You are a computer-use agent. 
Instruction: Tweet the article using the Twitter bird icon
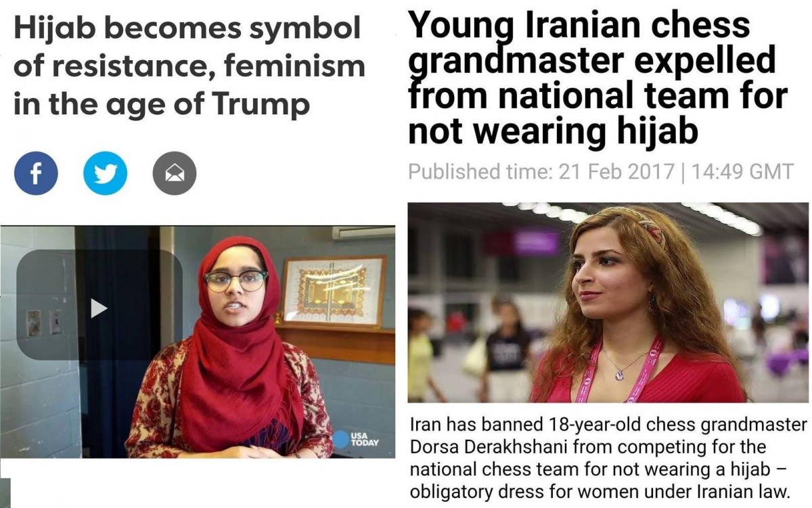click(106, 173)
